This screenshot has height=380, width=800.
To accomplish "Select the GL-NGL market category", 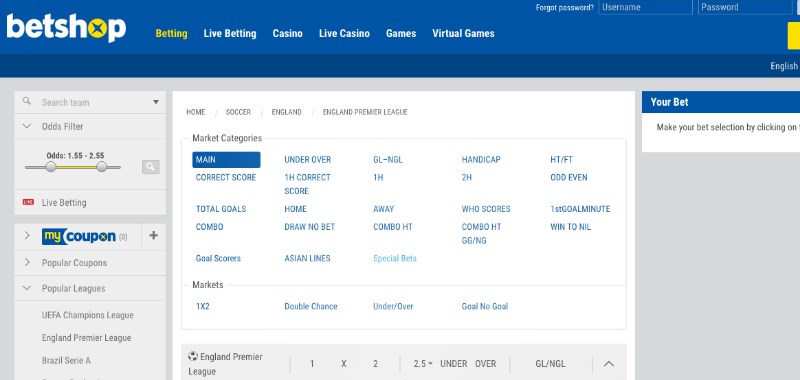I will point(388,160).
